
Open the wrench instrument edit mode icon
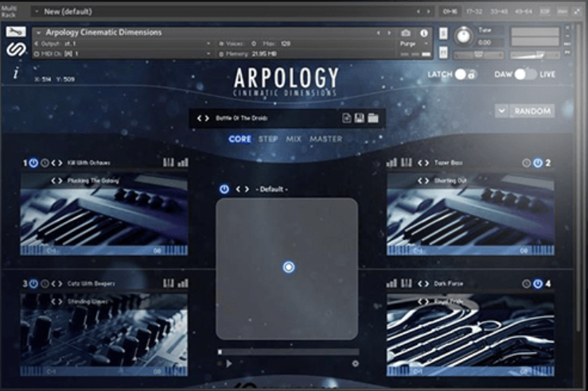tap(16, 32)
